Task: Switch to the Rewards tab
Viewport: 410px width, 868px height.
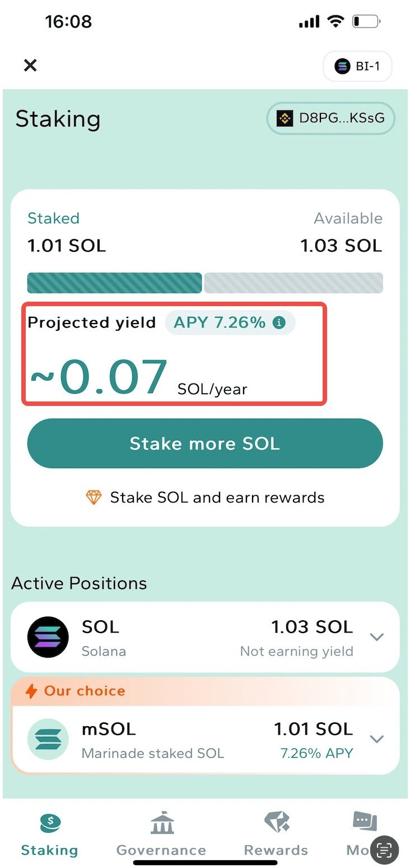Action: (x=276, y=835)
